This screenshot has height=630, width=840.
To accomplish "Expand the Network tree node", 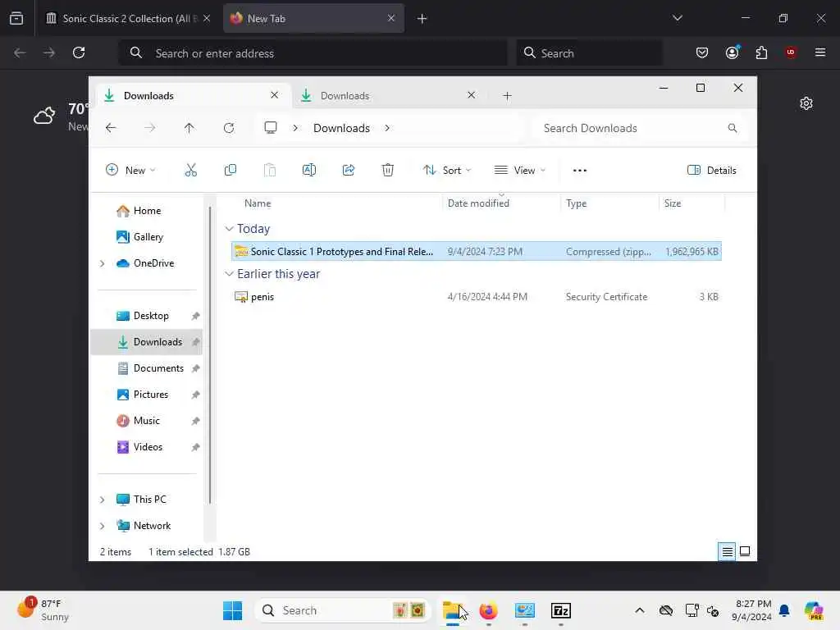I will point(103,526).
